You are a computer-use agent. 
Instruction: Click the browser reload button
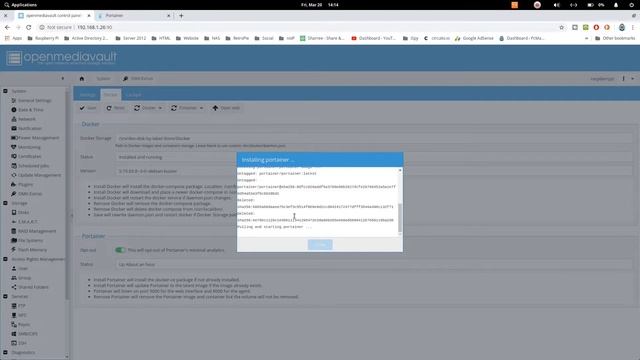tap(29, 27)
